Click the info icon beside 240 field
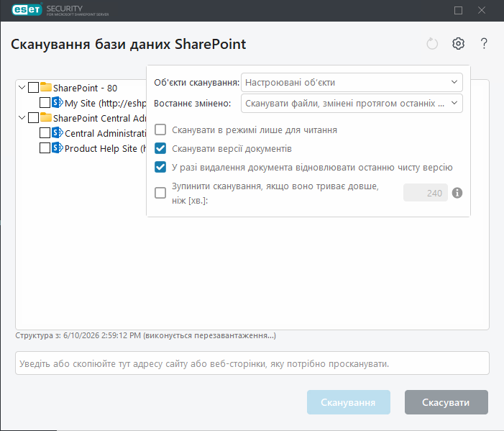 pyautogui.click(x=457, y=193)
